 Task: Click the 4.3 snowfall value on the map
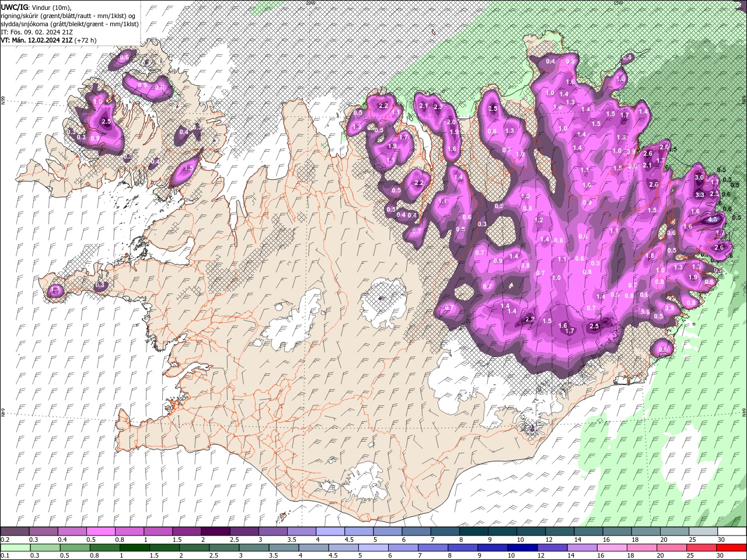pyautogui.click(x=713, y=220)
